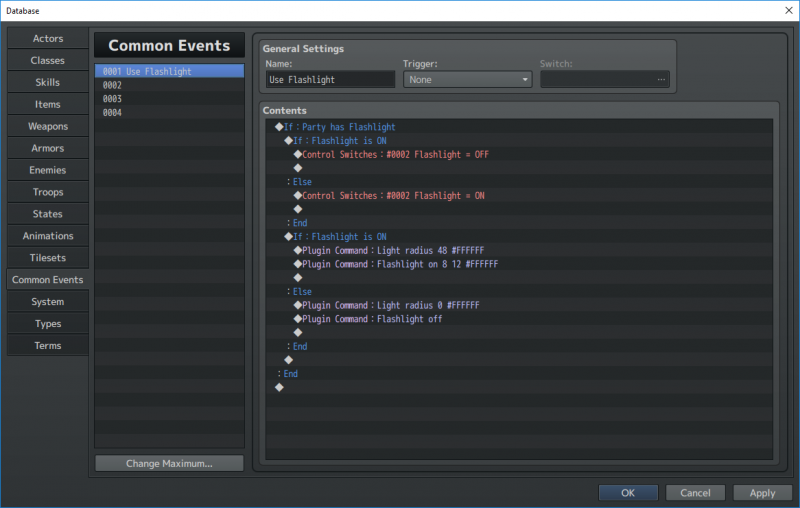Select 'Plugin Command : Light radius 0 #FFFFFF'
The height and width of the screenshot is (508, 800).
(519, 306)
